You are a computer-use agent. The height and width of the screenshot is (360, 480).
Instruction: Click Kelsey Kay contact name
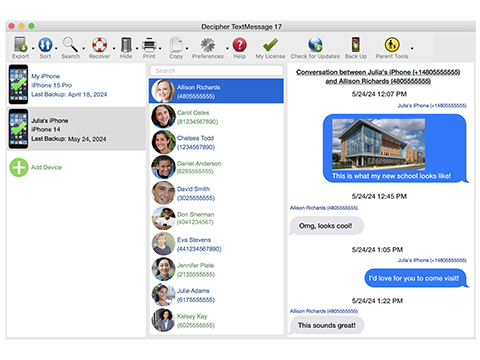pos(192,316)
